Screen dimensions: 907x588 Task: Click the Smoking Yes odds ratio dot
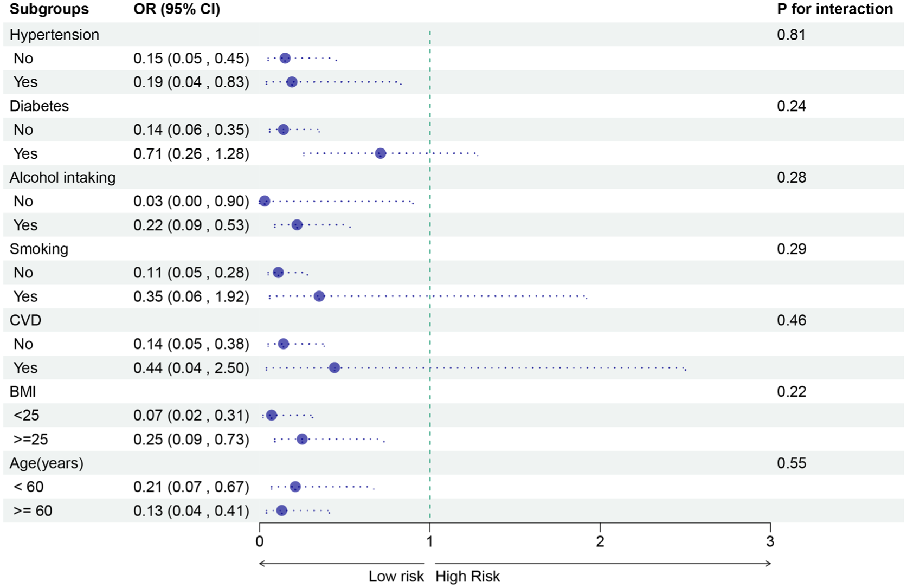[319, 296]
